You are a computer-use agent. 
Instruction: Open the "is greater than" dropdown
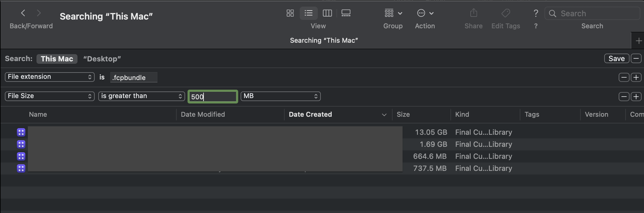pyautogui.click(x=141, y=96)
